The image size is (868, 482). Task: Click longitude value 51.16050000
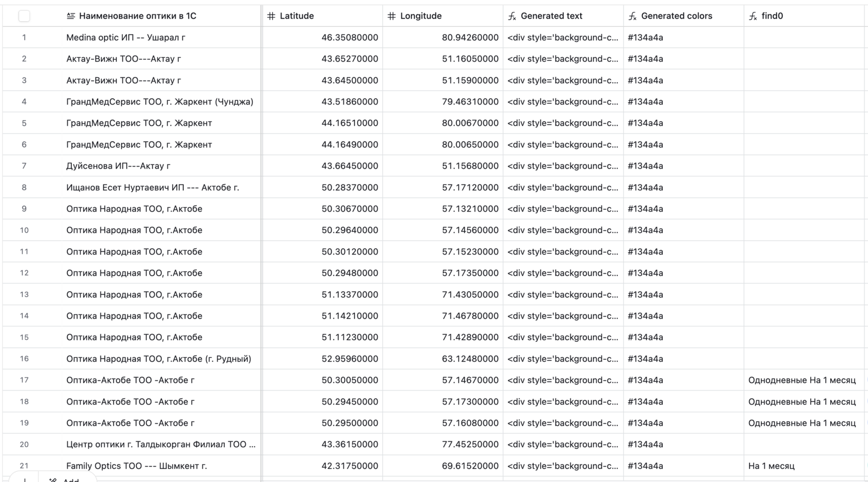pyautogui.click(x=470, y=59)
